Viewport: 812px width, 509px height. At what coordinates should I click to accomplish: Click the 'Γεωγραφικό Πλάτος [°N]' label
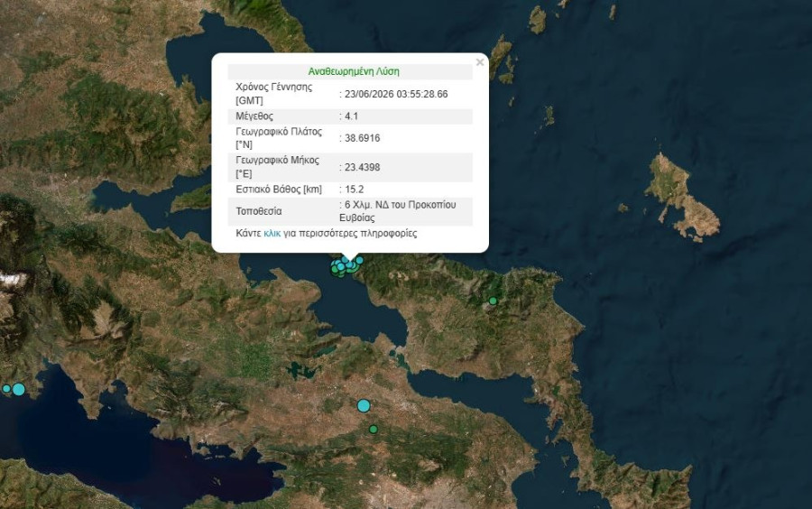(x=279, y=138)
